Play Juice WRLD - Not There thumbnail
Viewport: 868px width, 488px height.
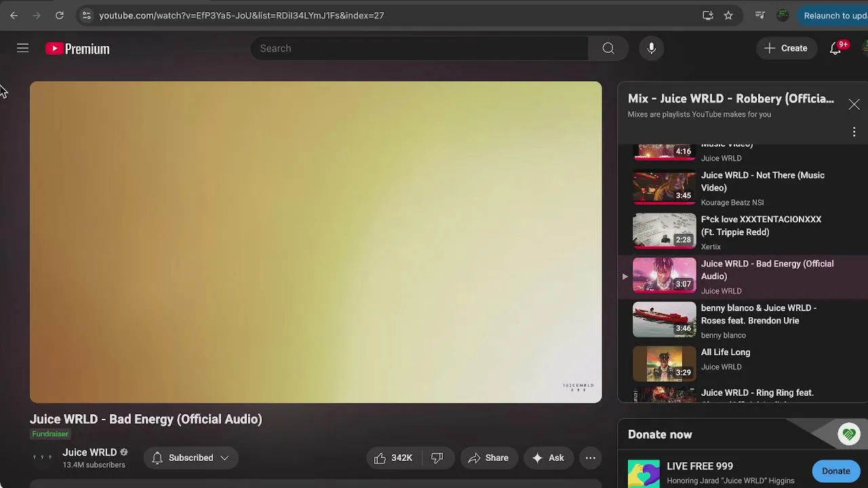(x=664, y=186)
